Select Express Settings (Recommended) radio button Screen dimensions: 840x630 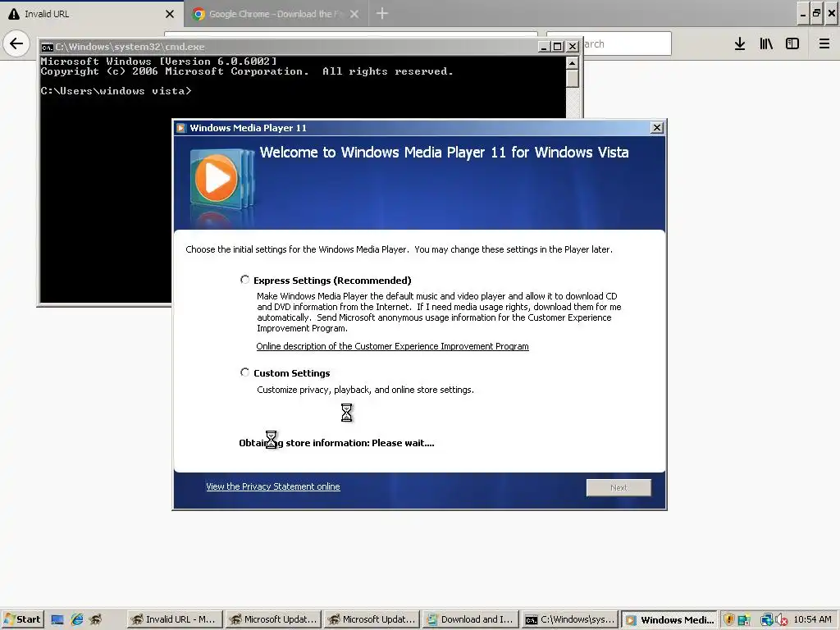click(x=244, y=280)
